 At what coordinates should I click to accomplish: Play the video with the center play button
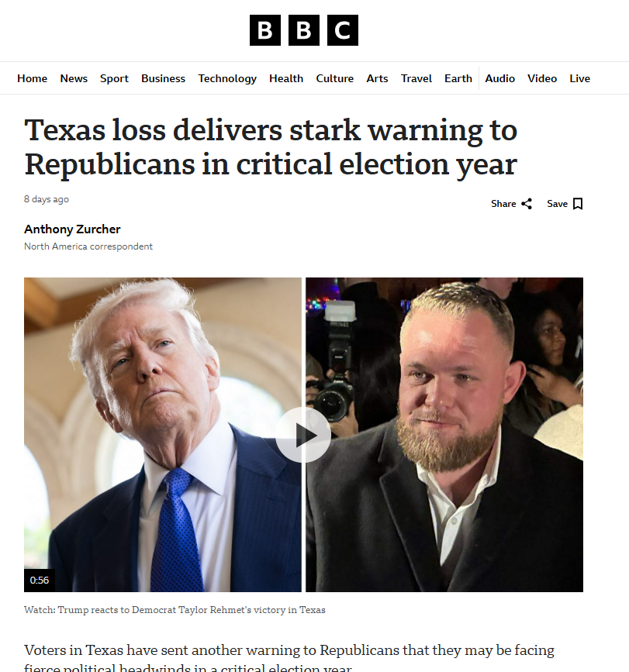pyautogui.click(x=303, y=435)
